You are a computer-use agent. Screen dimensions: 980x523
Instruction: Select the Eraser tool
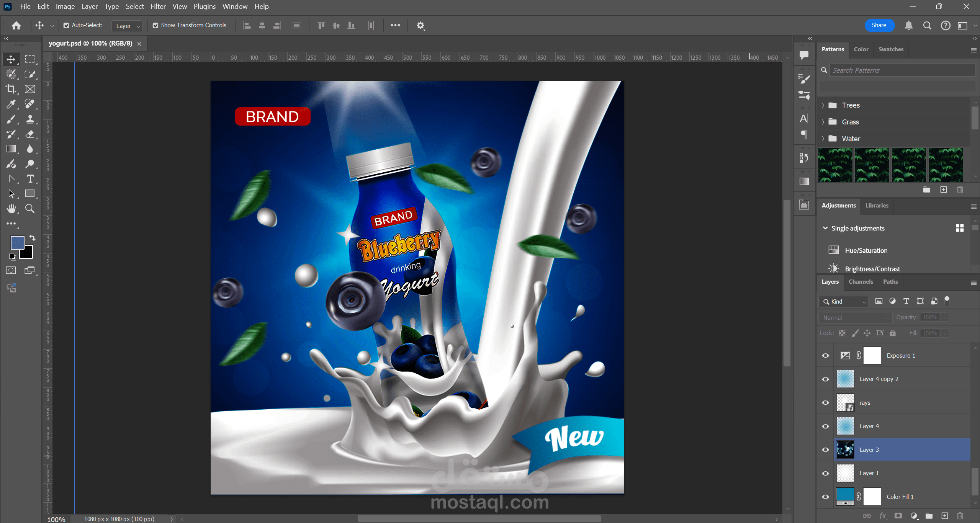coord(30,134)
